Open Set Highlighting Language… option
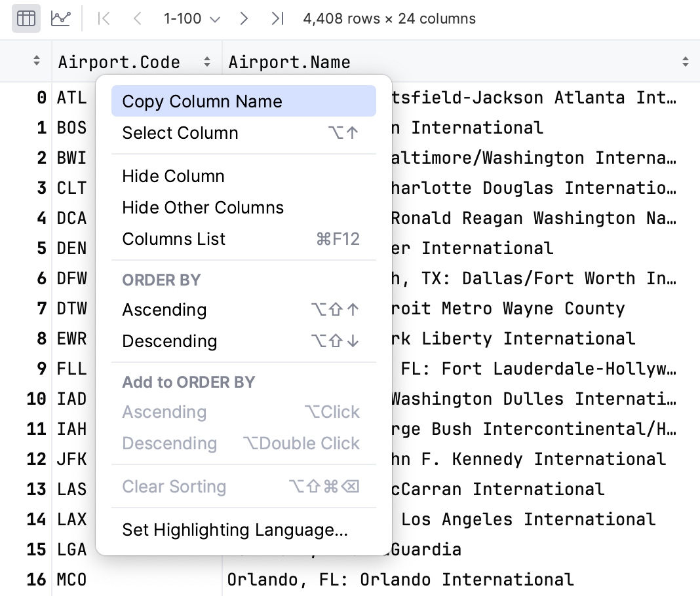 pyautogui.click(x=244, y=530)
